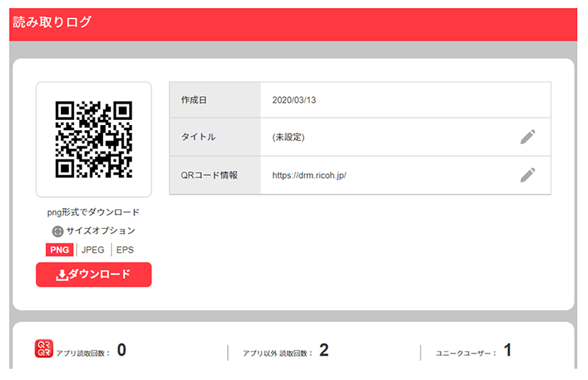The image size is (588, 380).
Task: Click the QR code preview image
Action: click(93, 139)
